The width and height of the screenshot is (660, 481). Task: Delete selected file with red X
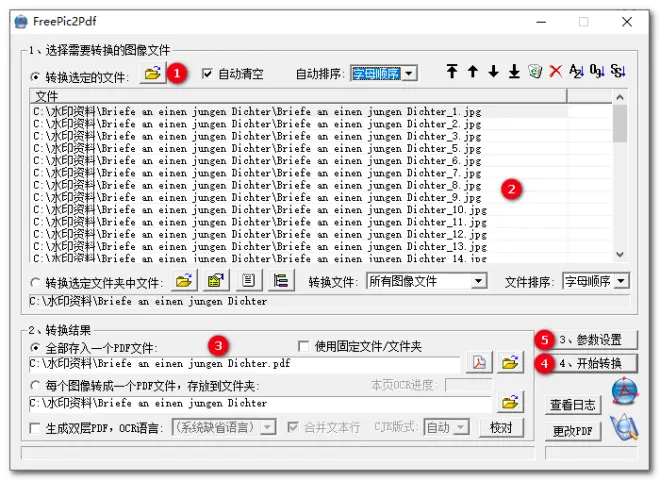click(556, 71)
